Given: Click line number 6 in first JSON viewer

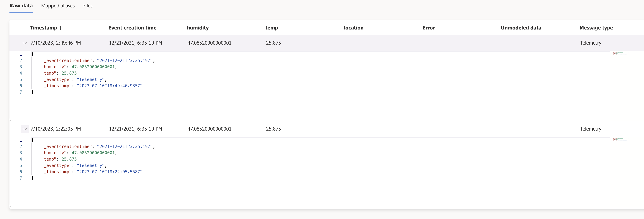Looking at the screenshot, I should pyautogui.click(x=21, y=86).
